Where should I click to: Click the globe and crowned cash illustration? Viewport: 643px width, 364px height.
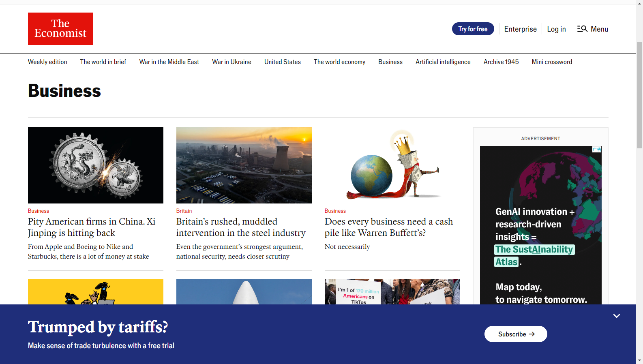[392, 165]
